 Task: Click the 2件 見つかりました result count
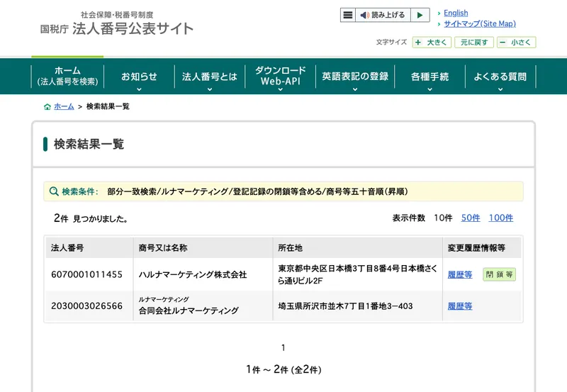tap(91, 218)
